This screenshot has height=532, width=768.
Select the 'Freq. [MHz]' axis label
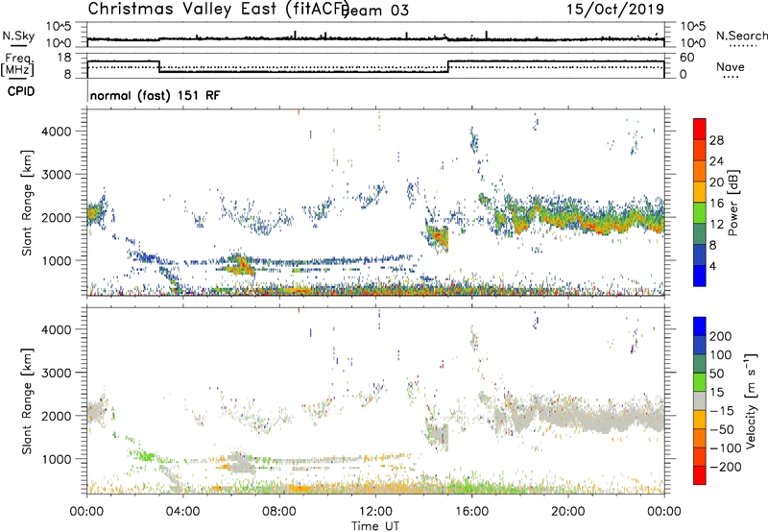(x=17, y=64)
